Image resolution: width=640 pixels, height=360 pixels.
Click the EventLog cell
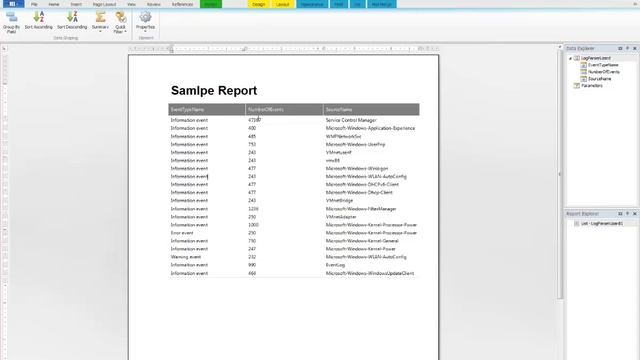335,265
